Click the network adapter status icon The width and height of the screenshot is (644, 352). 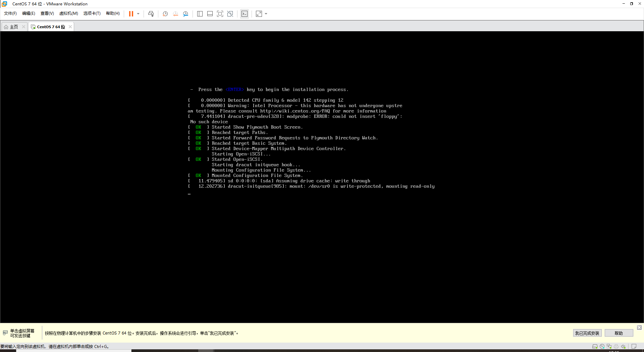click(x=609, y=347)
